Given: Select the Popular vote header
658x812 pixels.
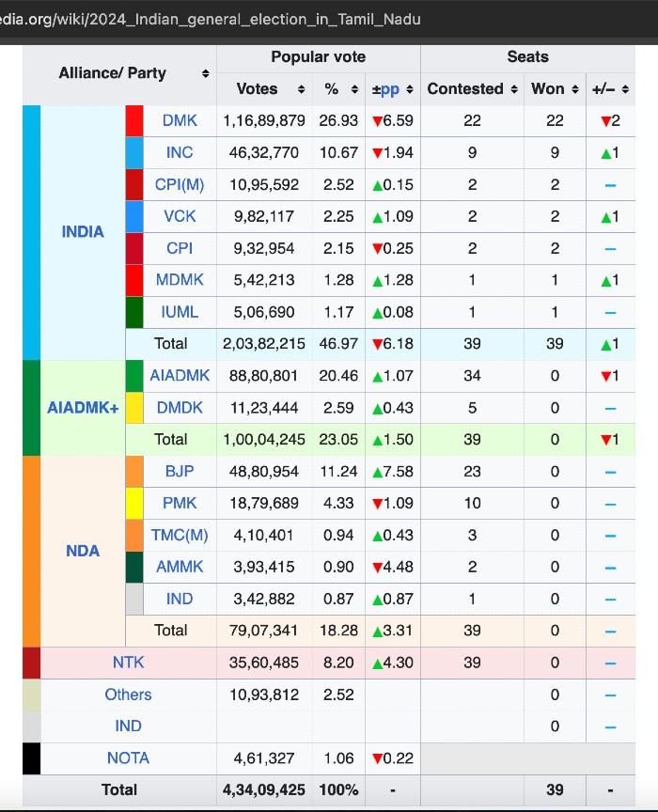Looking at the screenshot, I should click(x=318, y=57).
